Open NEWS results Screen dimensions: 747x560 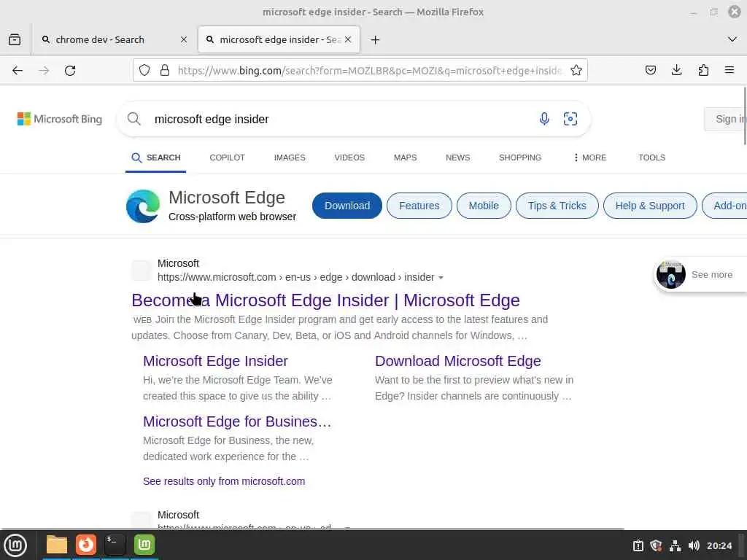tap(458, 157)
